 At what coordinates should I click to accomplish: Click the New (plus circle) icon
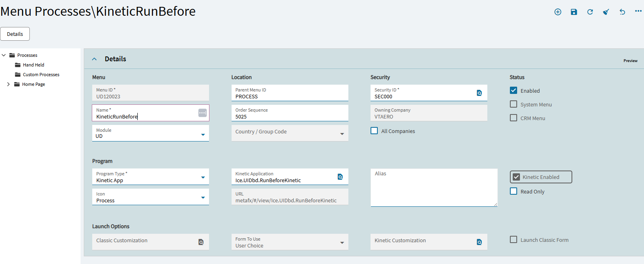558,12
